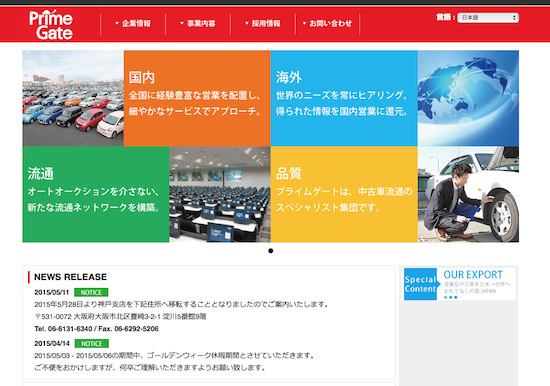Click the Prime Gate logo
This screenshot has width=550, height=386.
[x=51, y=25]
